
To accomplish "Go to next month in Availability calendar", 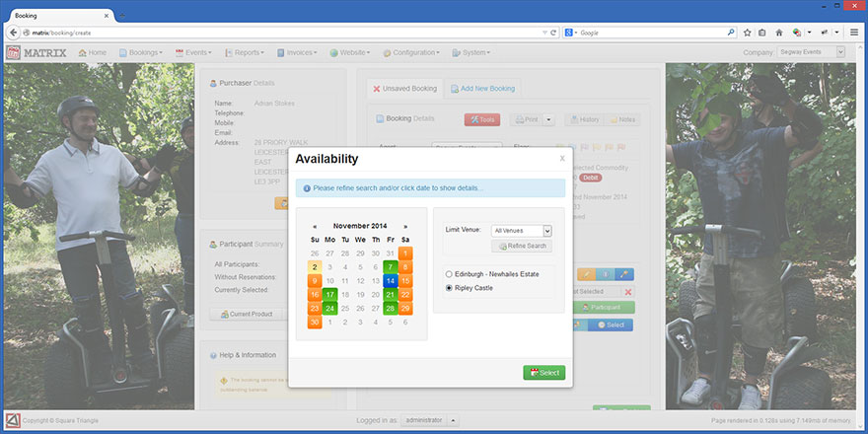I will [x=405, y=227].
